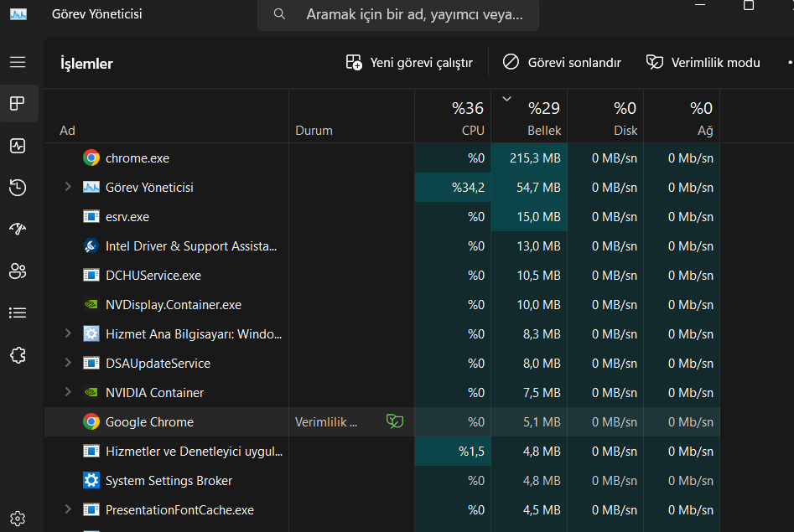The height and width of the screenshot is (532, 794).
Task: Open the App history page icon
Action: click(18, 188)
